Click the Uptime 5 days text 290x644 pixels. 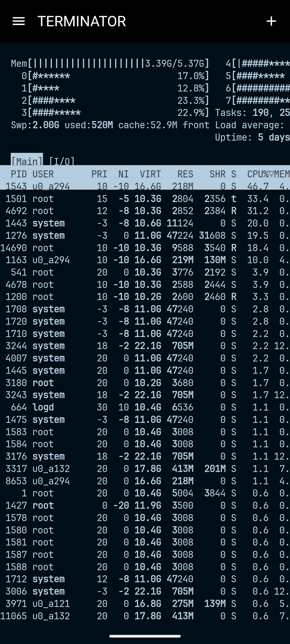point(252,137)
